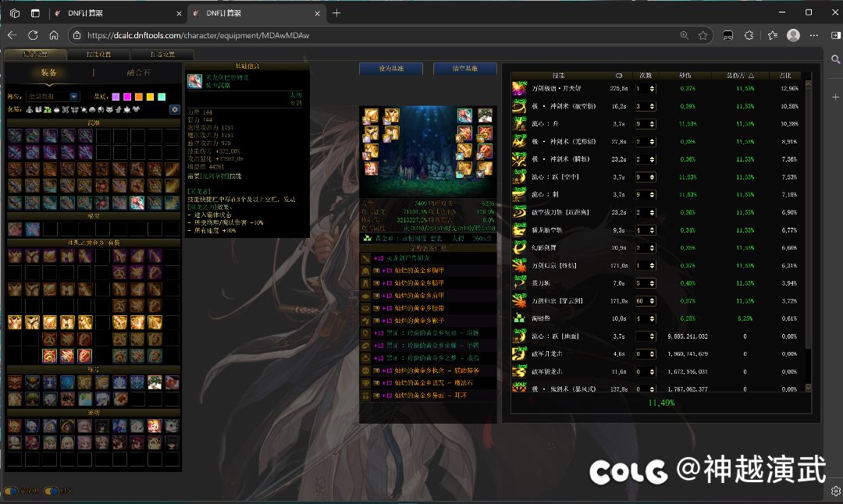
Task: Switch to the 技能设置 tab
Action: pyautogui.click(x=99, y=55)
